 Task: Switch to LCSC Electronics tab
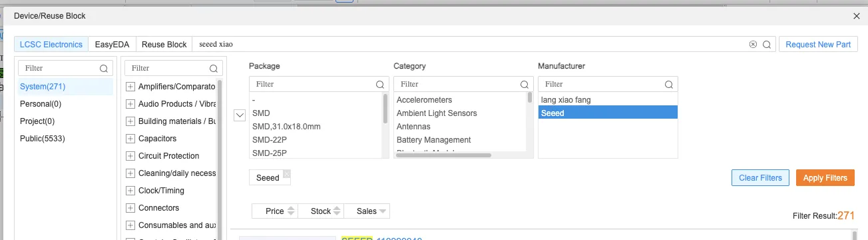tap(51, 45)
